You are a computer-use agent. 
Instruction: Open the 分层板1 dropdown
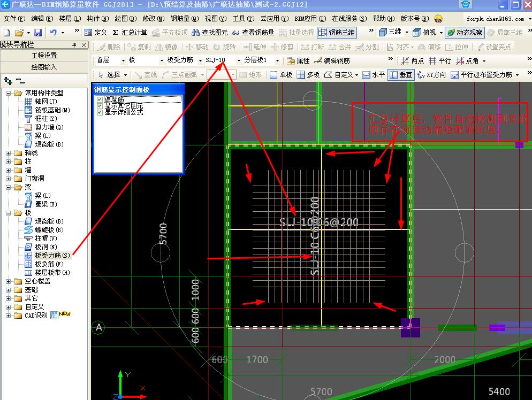[x=278, y=60]
